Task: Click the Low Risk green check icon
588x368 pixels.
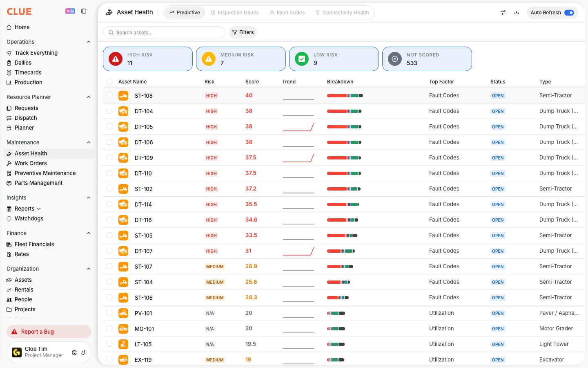Action: pos(302,59)
